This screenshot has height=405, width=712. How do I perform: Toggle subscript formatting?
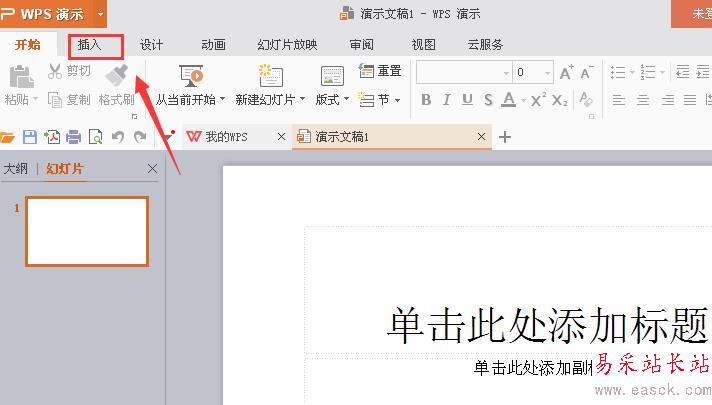coord(559,100)
